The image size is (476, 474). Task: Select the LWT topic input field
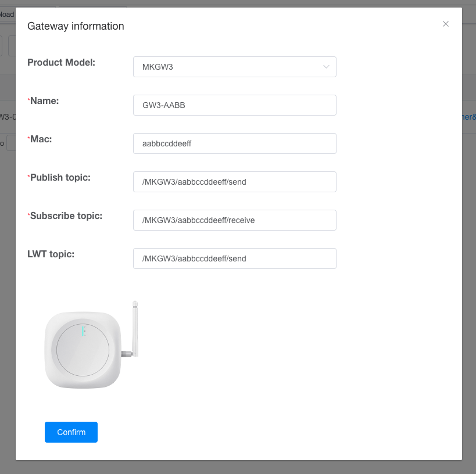[x=234, y=258]
